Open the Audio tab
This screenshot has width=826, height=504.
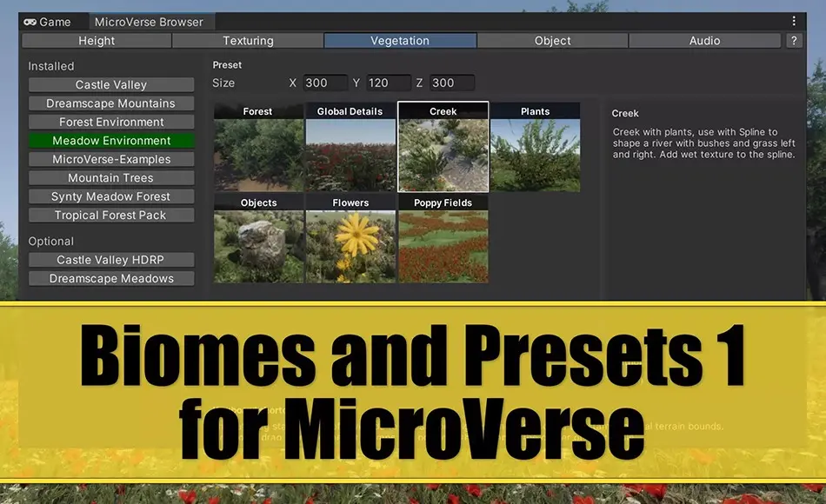coord(704,40)
